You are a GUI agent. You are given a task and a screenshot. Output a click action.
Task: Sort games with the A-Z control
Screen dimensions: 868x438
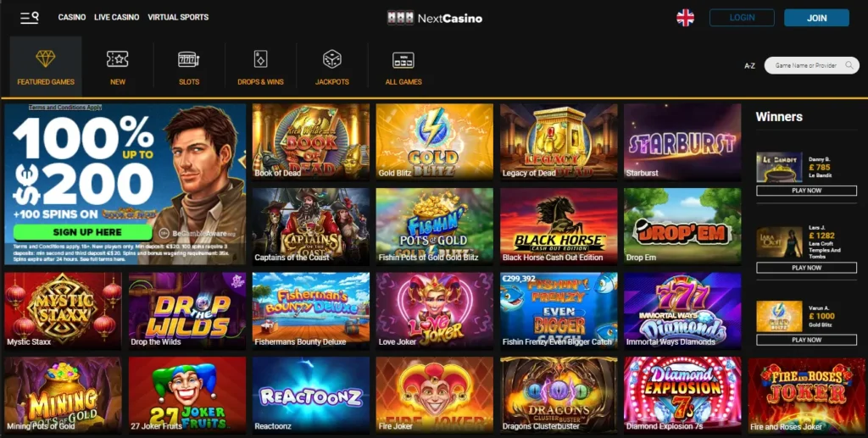coord(749,66)
